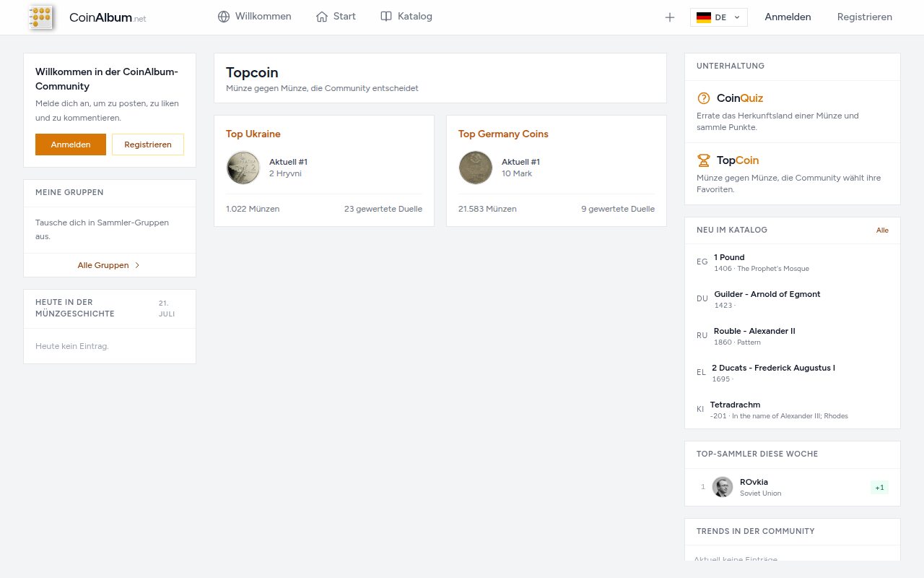Open the 10 Mark coin thumbnail
This screenshot has height=578, width=924.
point(476,168)
